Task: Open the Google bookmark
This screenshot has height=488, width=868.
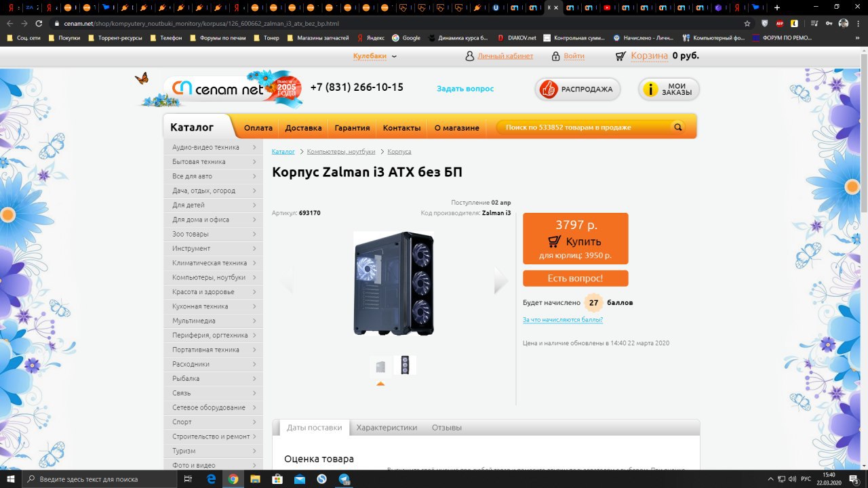Action: (407, 38)
